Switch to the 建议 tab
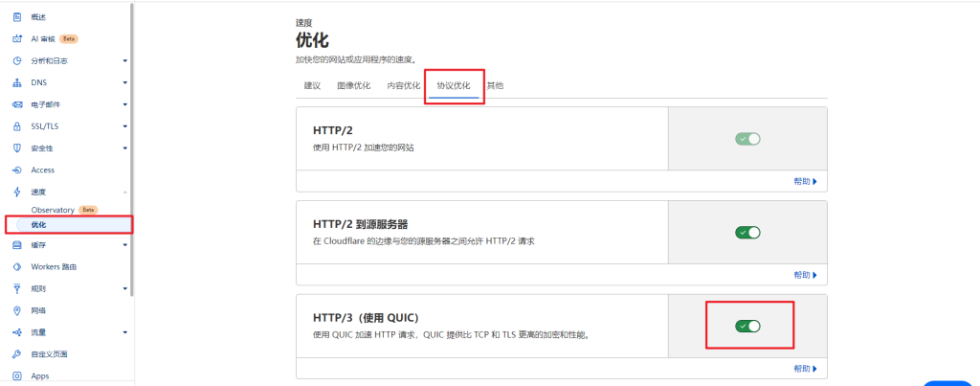Screen dimensions: 980x386 (313, 85)
